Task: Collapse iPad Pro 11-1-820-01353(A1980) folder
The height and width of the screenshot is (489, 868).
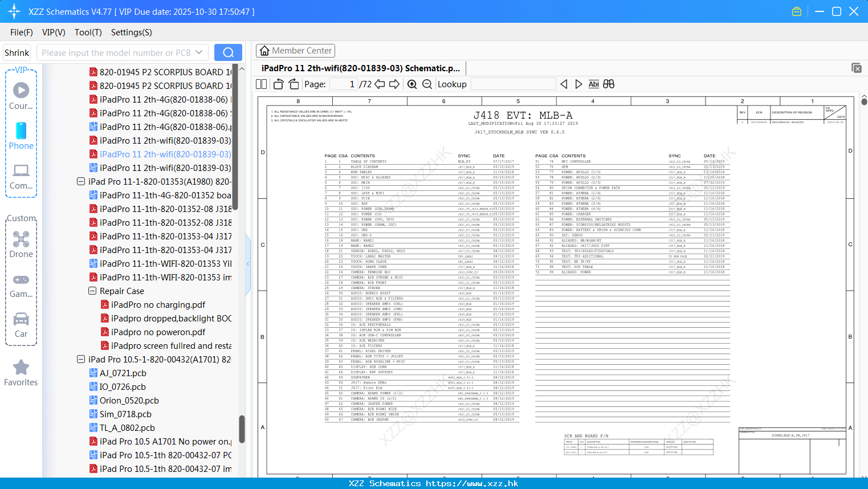Action: (x=81, y=181)
